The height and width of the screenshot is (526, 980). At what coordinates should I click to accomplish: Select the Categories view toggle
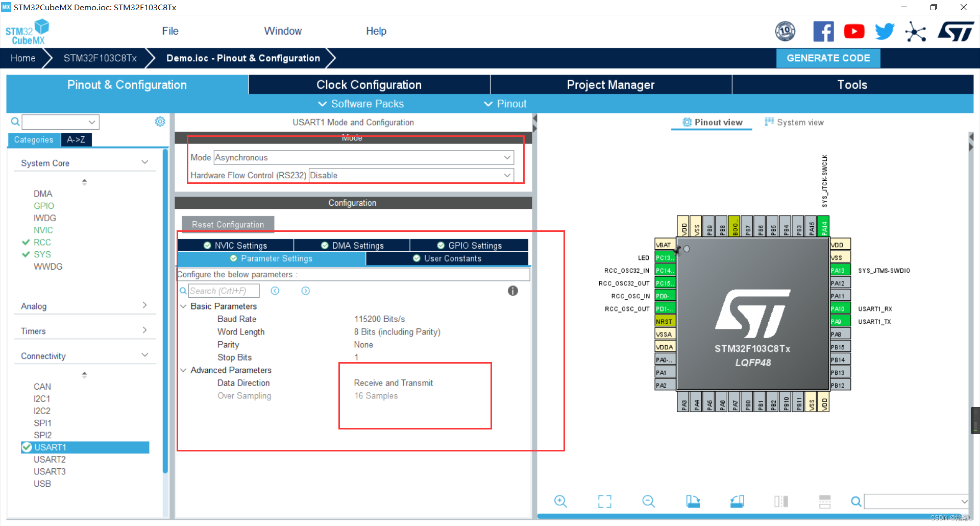(34, 139)
